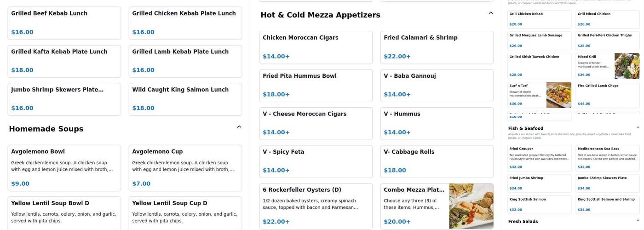Select the Avgolemono Bowl soup
Viewport: 644px width, 230px height.
[x=64, y=168]
